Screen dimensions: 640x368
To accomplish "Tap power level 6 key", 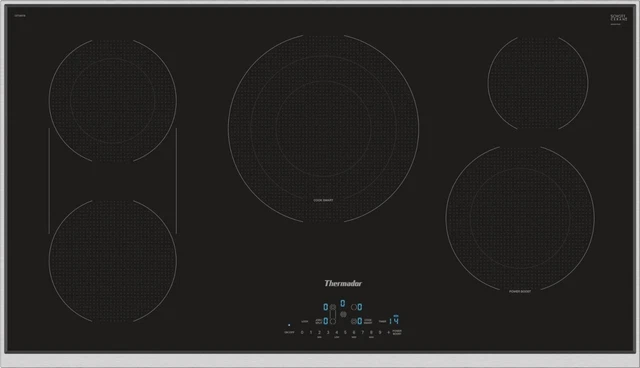I will pyautogui.click(x=354, y=332).
